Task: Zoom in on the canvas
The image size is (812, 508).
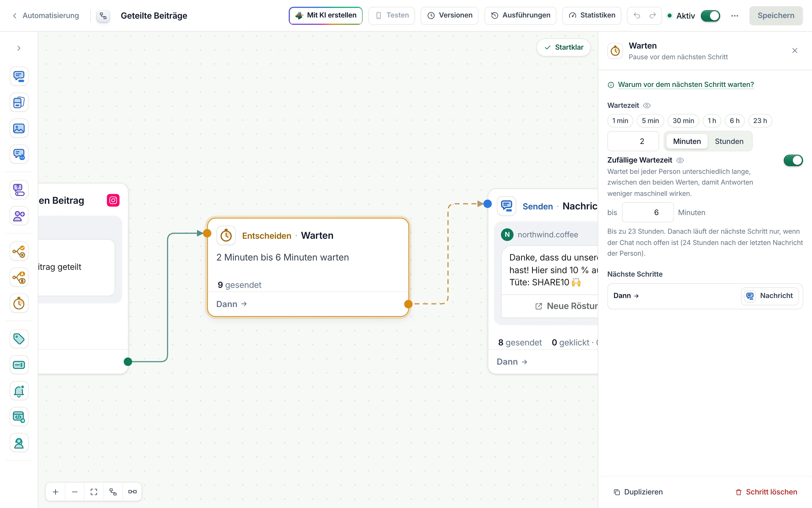Action: [56, 492]
